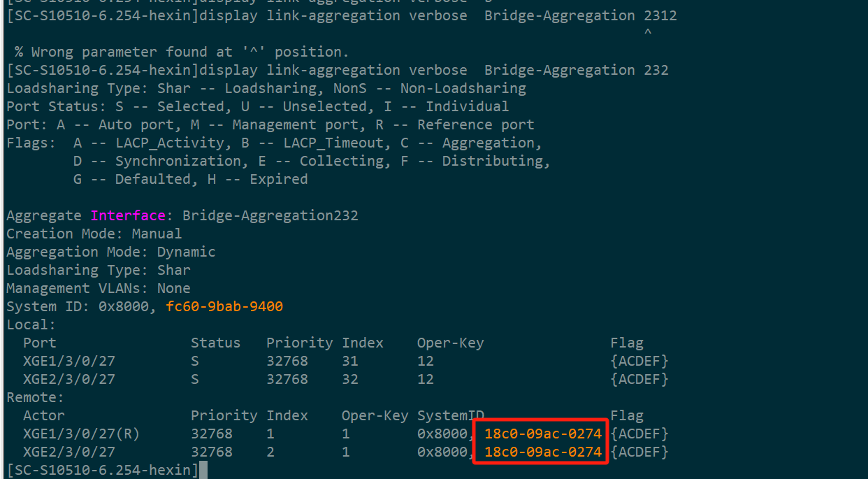
Task: Click the magenta word Interface
Action: coord(128,215)
